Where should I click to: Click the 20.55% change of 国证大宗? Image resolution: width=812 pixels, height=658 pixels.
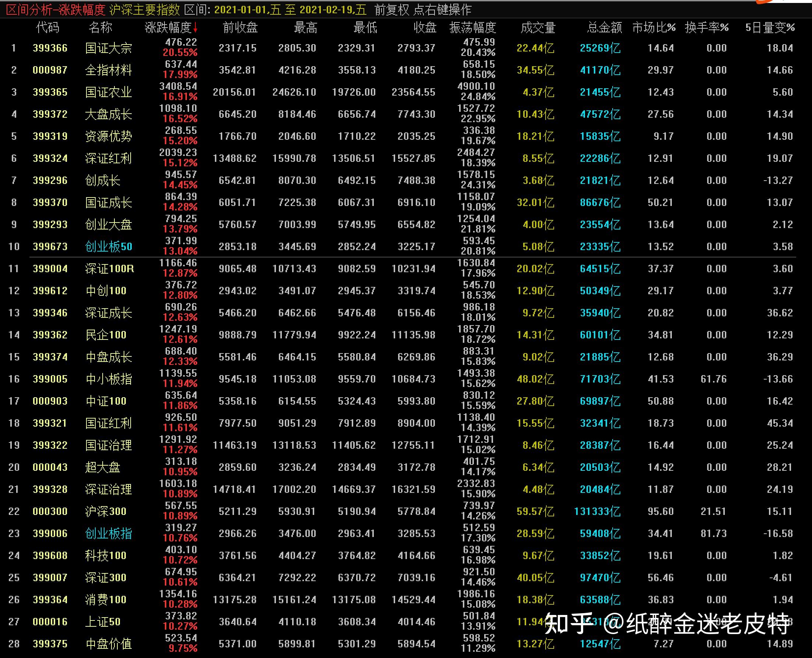pos(180,53)
